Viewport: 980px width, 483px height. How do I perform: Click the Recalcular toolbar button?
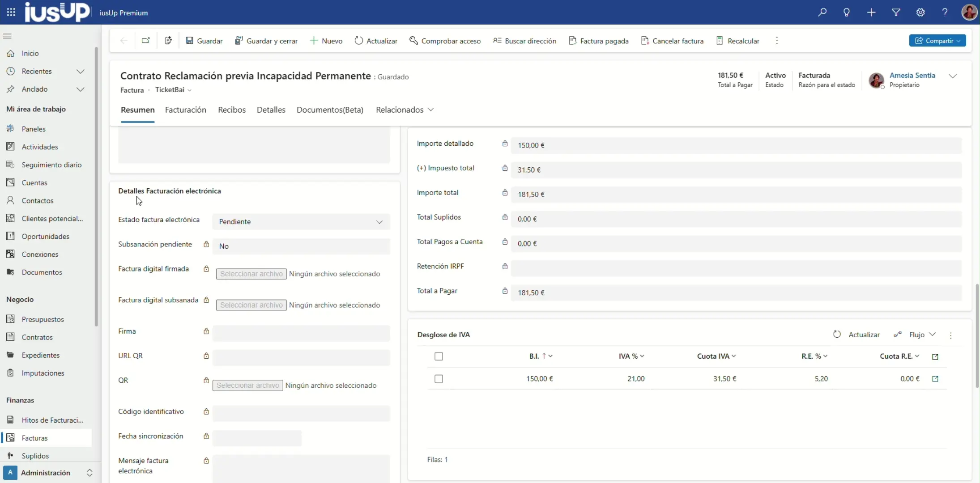[x=738, y=41]
